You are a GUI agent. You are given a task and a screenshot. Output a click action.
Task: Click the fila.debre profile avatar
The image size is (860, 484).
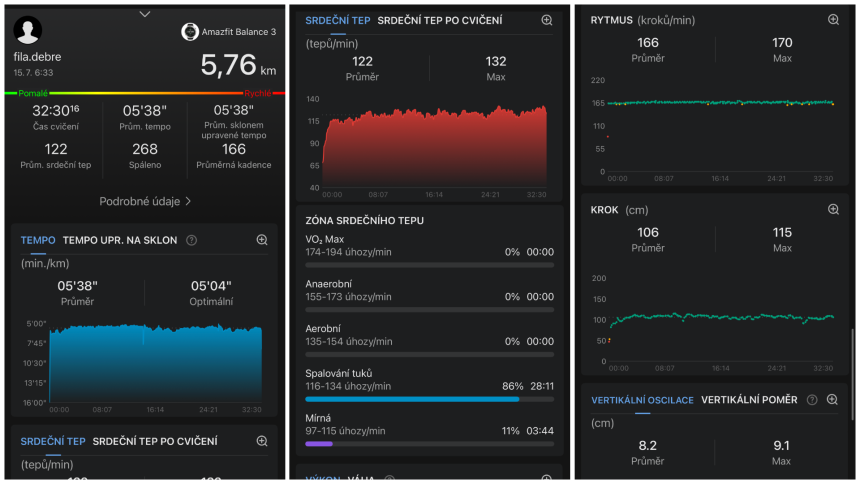click(x=27, y=30)
